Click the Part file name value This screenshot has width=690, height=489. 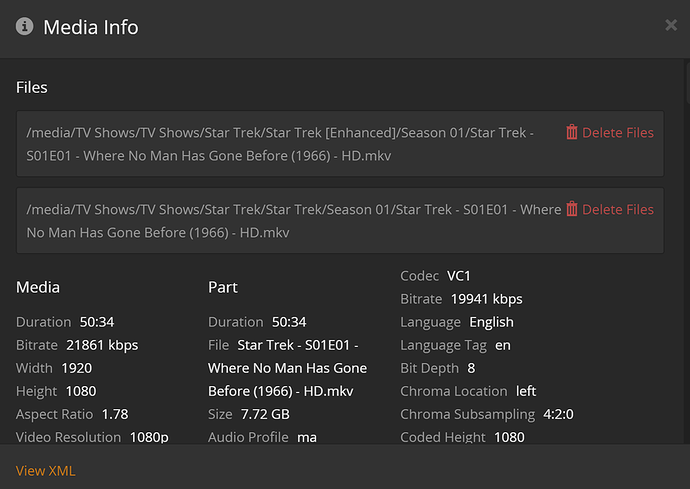[x=287, y=368]
